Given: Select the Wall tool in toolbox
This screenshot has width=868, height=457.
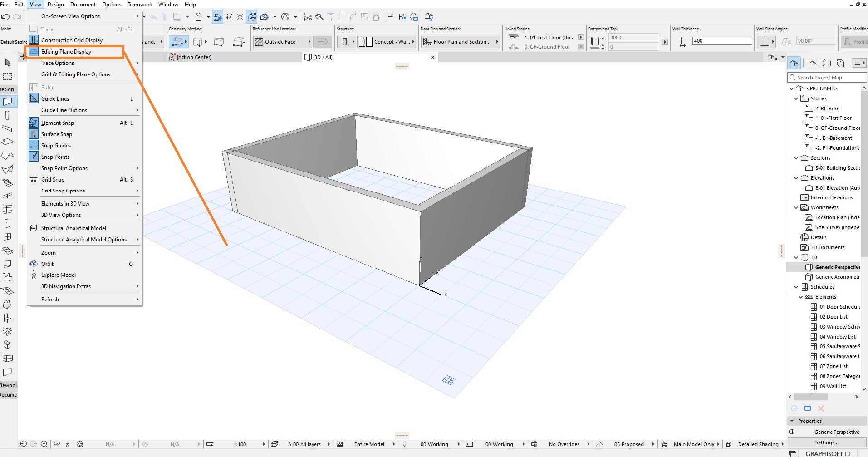Looking at the screenshot, I should pyautogui.click(x=8, y=102).
